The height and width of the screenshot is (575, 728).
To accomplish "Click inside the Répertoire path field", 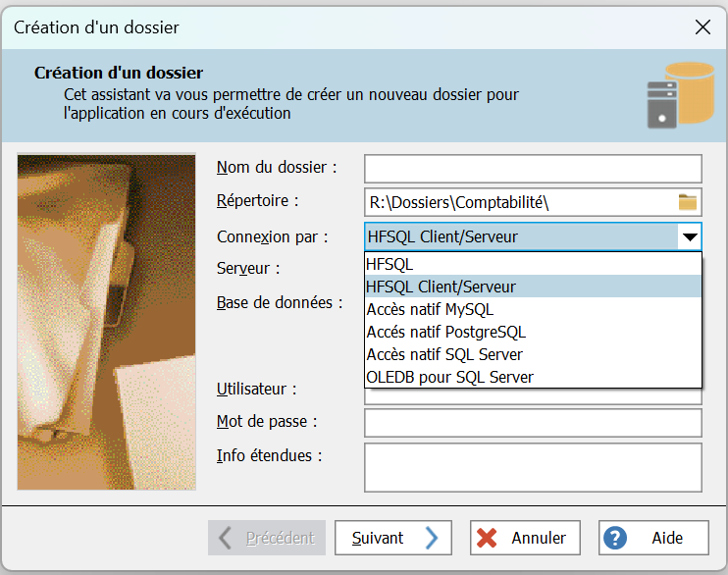I will pyautogui.click(x=520, y=203).
